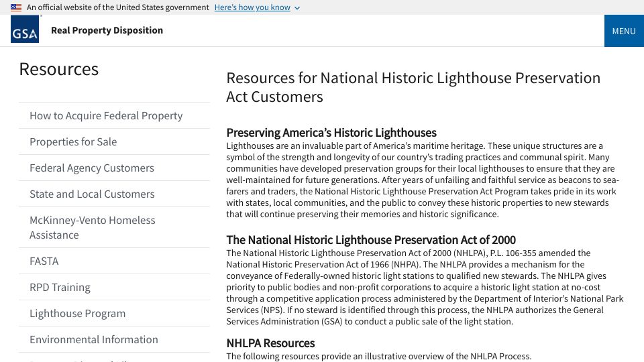Open the MENU button
Viewport: 644px width, 362px height.
pos(624,31)
